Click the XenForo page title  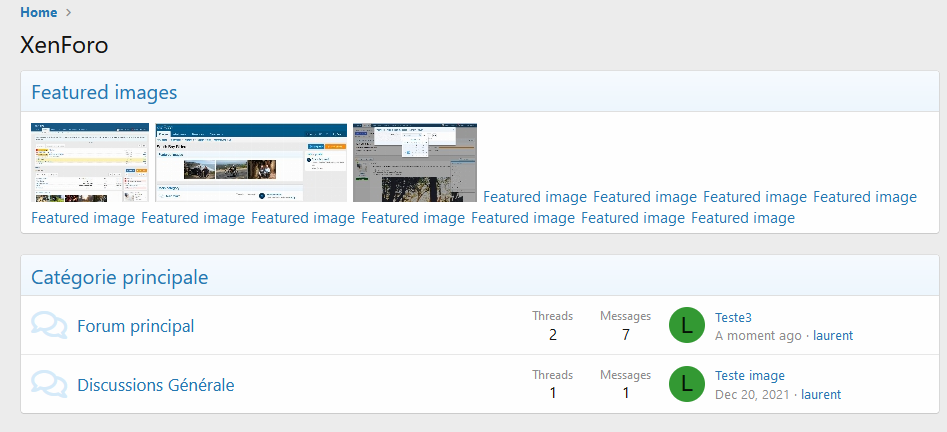point(64,45)
